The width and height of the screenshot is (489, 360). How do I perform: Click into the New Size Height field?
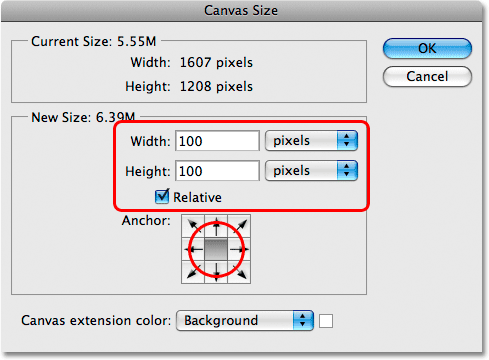217,171
